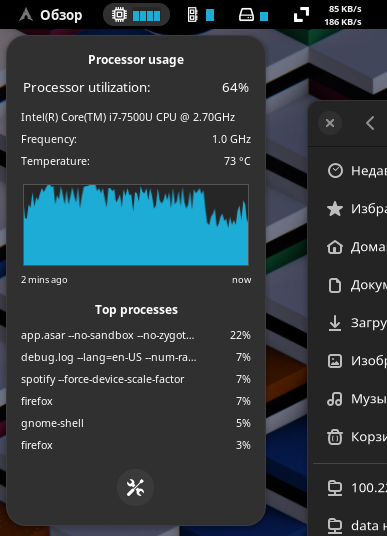Open the Documents folder sidebar entry

pyautogui.click(x=356, y=285)
